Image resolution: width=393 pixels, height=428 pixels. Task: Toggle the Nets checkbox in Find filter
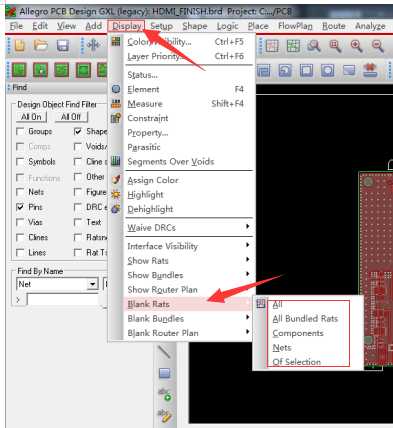pyautogui.click(x=20, y=192)
